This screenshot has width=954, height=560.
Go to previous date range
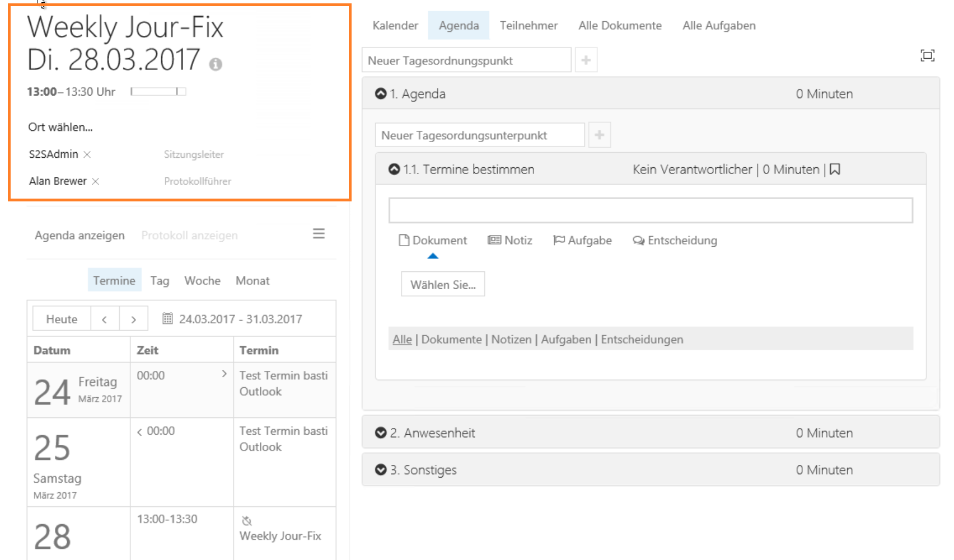[x=105, y=319]
